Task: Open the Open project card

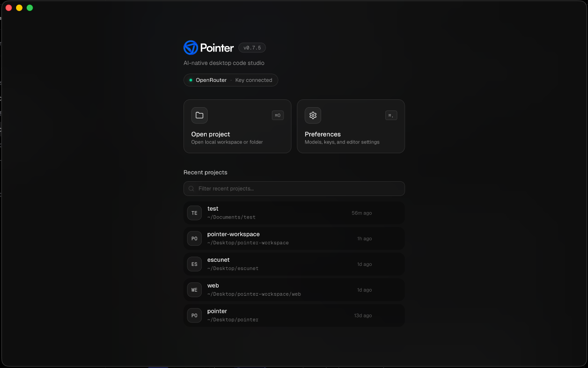Action: (237, 126)
